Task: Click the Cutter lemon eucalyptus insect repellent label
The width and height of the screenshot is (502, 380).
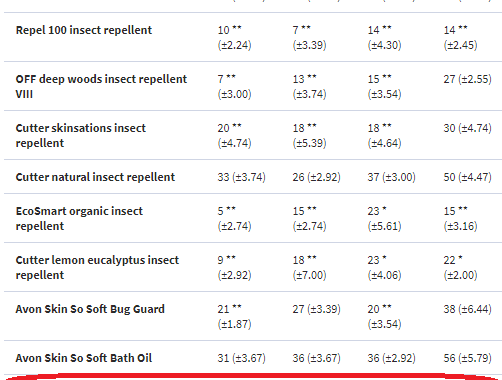Action: coord(97,267)
